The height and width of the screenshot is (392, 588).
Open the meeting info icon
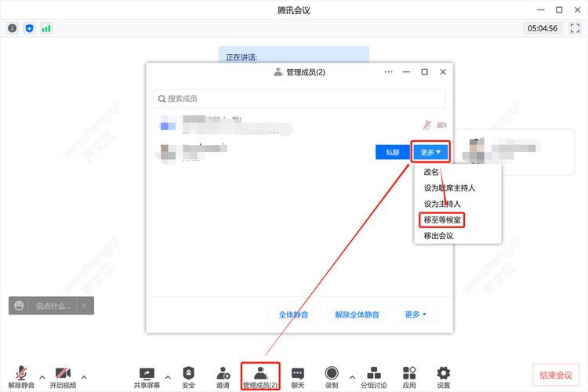pyautogui.click(x=13, y=28)
